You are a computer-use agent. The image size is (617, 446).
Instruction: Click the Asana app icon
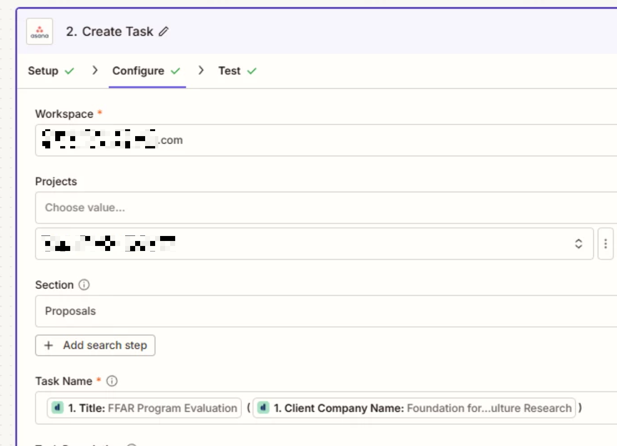coord(40,32)
